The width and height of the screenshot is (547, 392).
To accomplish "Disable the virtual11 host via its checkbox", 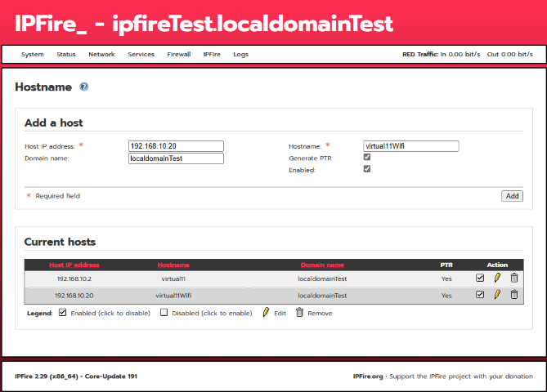I will coord(480,278).
